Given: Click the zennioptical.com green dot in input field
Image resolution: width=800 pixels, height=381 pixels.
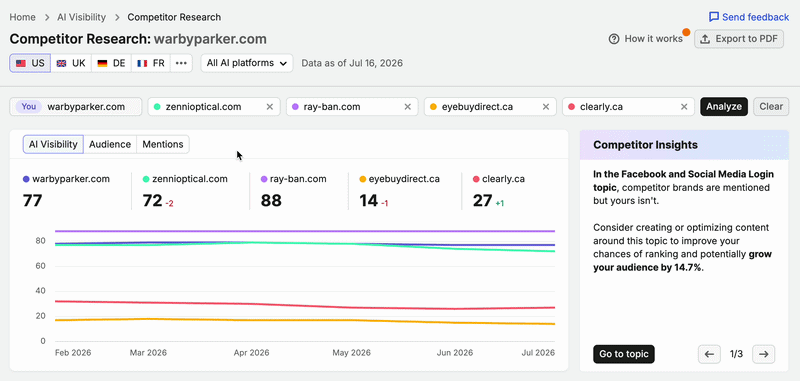Looking at the screenshot, I should pos(157,107).
